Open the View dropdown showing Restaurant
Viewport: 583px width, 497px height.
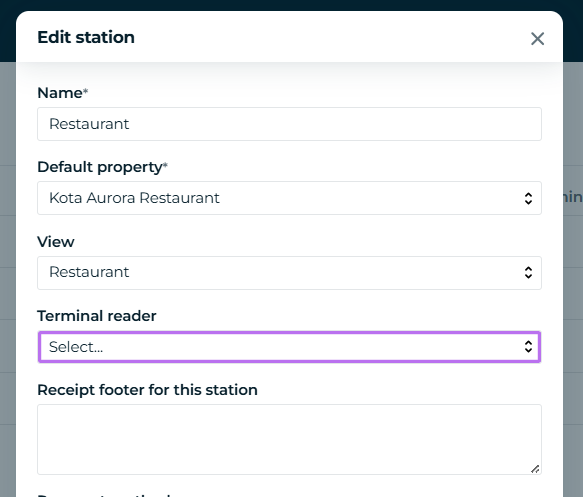coord(289,272)
